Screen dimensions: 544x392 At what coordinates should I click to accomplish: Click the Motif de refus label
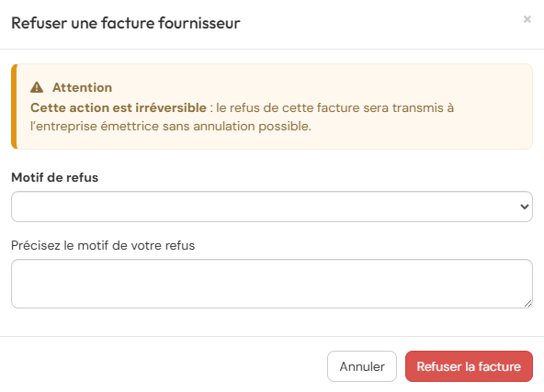pyautogui.click(x=55, y=177)
